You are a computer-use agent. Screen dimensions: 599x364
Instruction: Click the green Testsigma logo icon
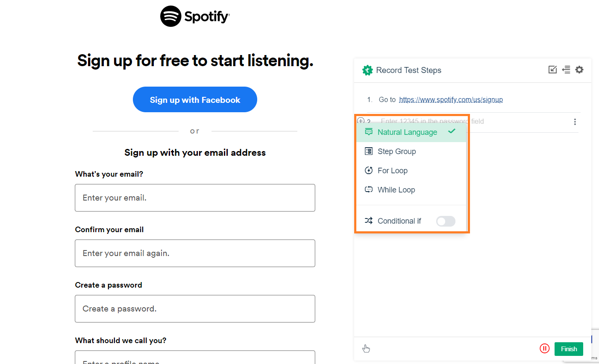367,70
